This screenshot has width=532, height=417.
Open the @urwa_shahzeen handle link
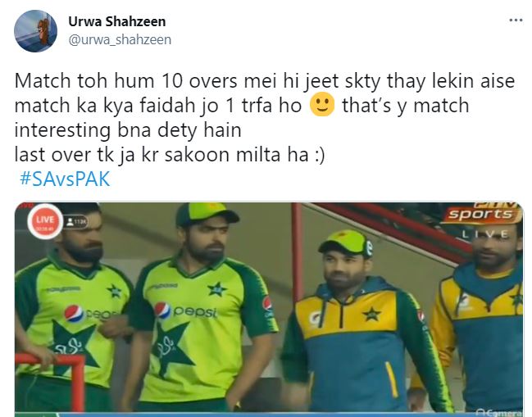click(x=120, y=40)
